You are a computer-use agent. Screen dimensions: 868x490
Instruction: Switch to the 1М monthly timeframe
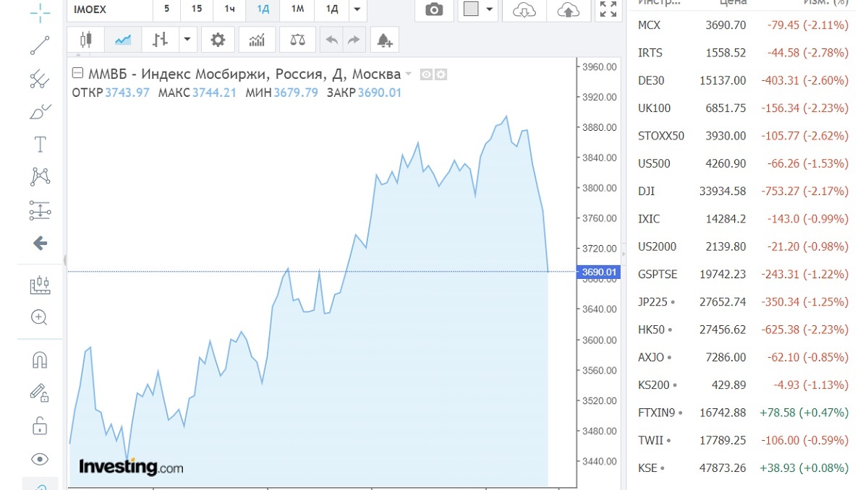[x=297, y=9]
